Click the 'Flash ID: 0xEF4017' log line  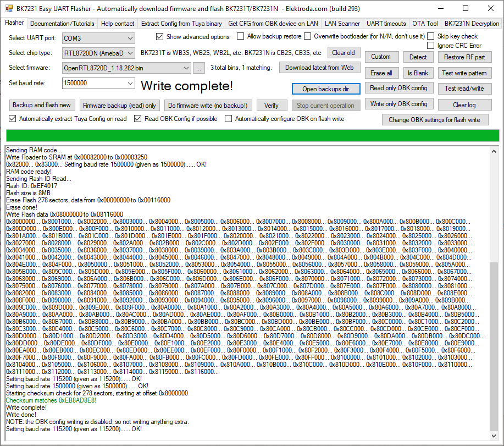[x=31, y=186]
